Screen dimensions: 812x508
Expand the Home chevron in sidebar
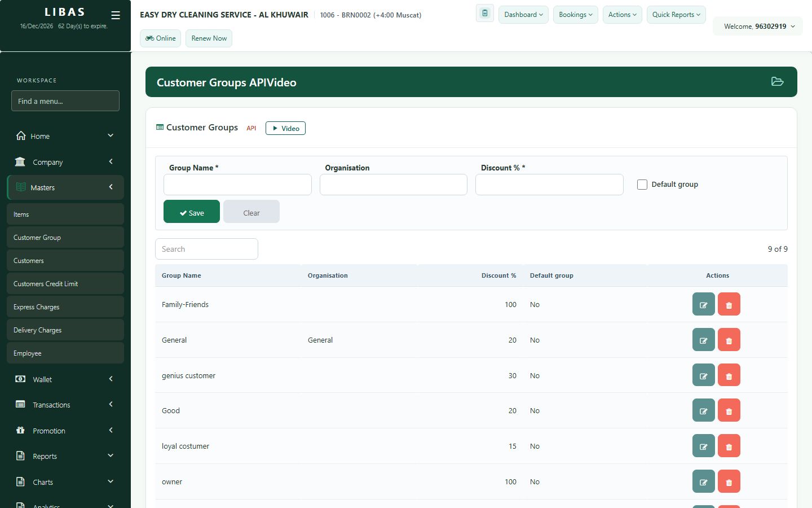(x=111, y=135)
